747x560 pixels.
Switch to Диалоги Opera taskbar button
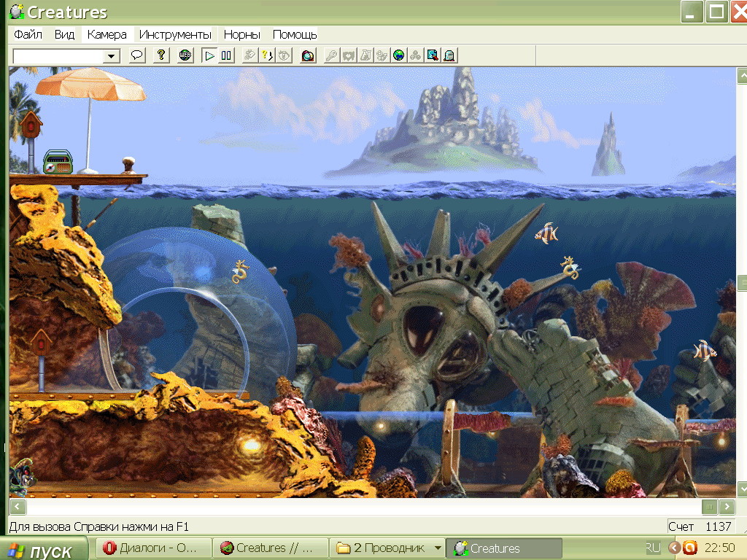point(153,548)
